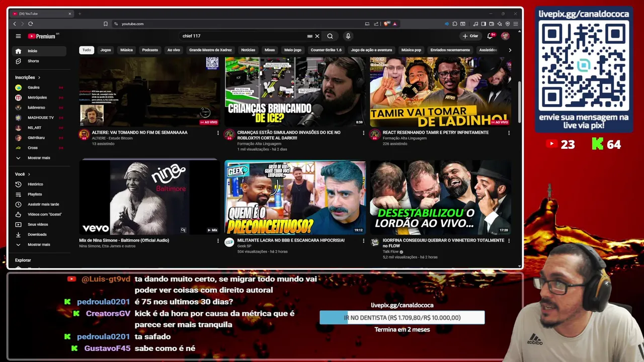Select the Tudo filter chip
This screenshot has height=362, width=644.
click(87, 50)
